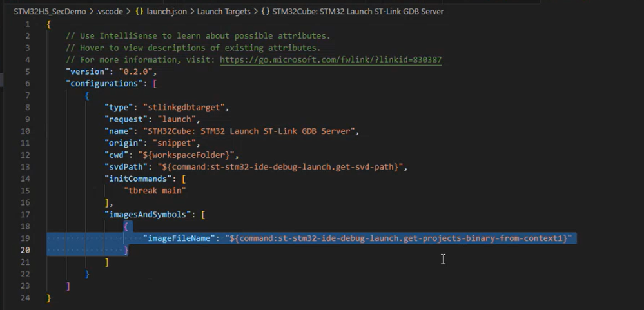Click the "${workspaceFolder}" value
This screenshot has width=644, height=310.
186,155
